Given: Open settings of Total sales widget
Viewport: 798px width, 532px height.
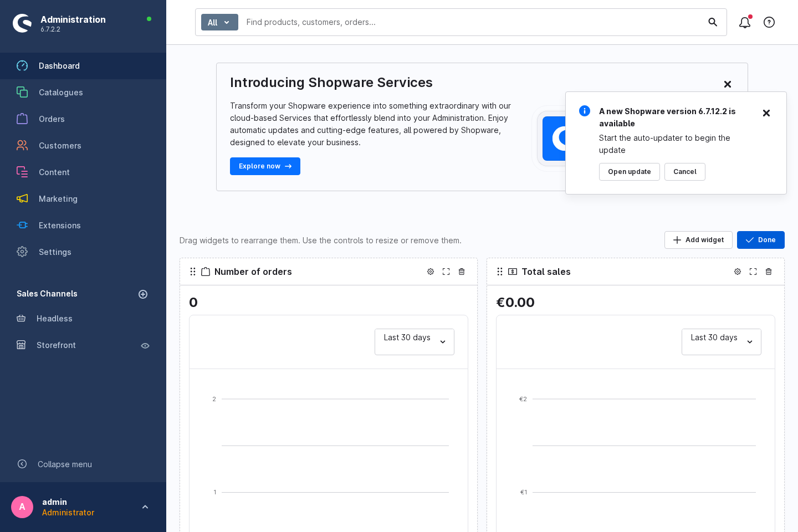Looking at the screenshot, I should point(738,272).
